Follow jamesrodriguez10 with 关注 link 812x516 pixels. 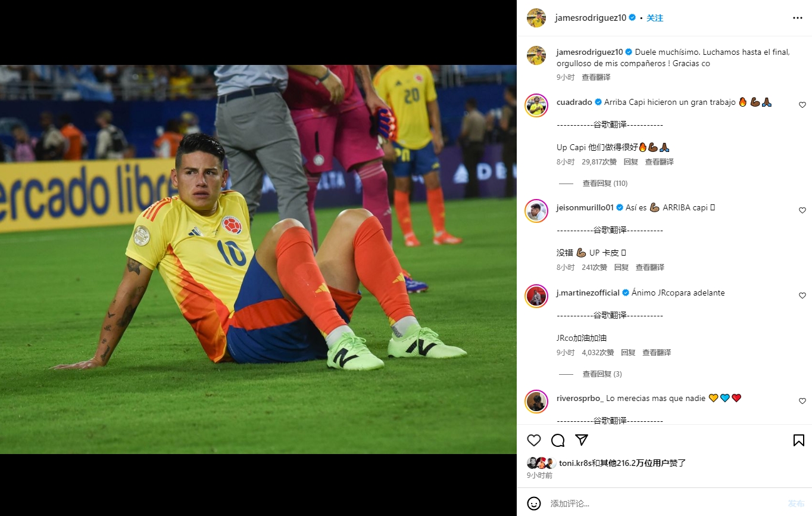tap(655, 18)
